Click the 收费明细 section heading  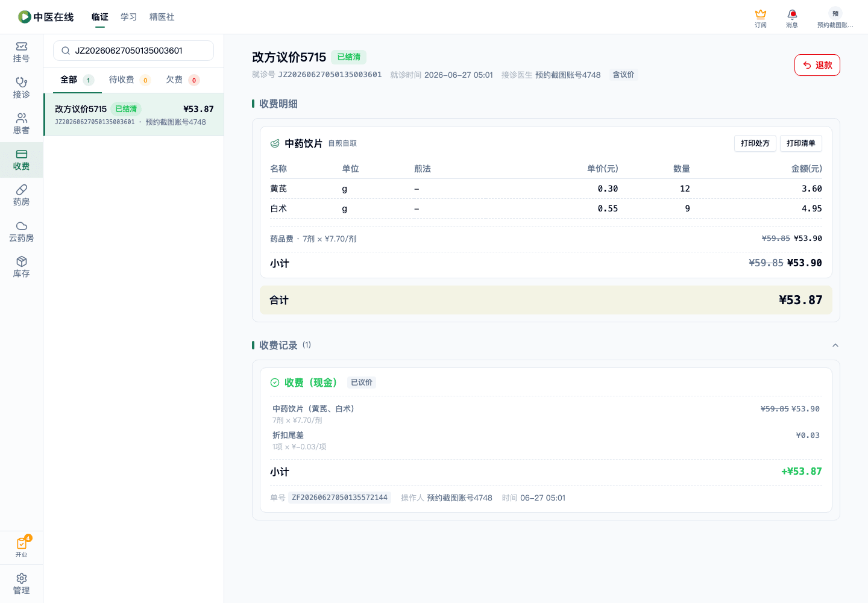(x=278, y=104)
